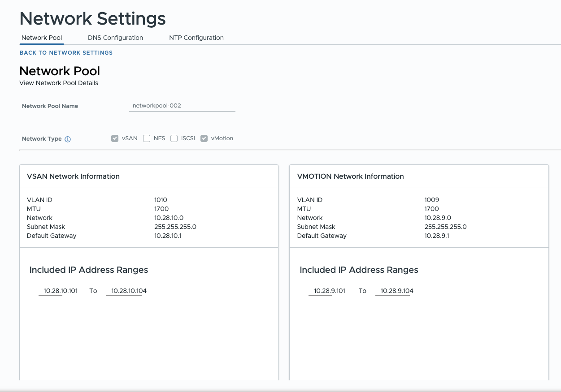Screen dimensions: 561x392
Task: Click the Network Settings page title
Action: 92,18
